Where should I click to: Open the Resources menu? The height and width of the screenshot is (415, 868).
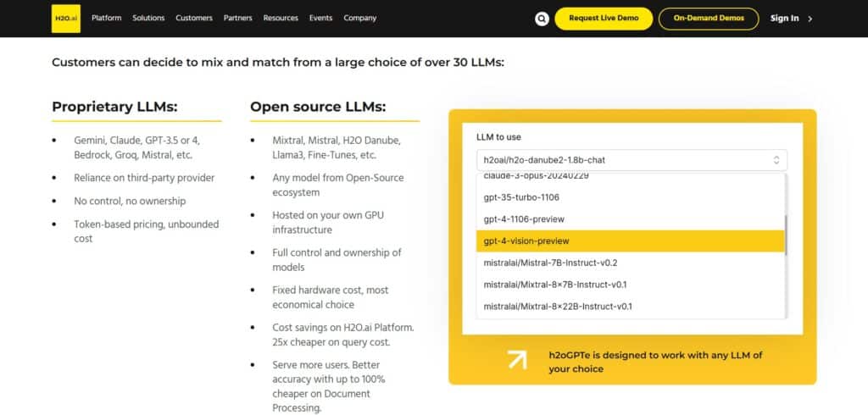click(x=281, y=19)
